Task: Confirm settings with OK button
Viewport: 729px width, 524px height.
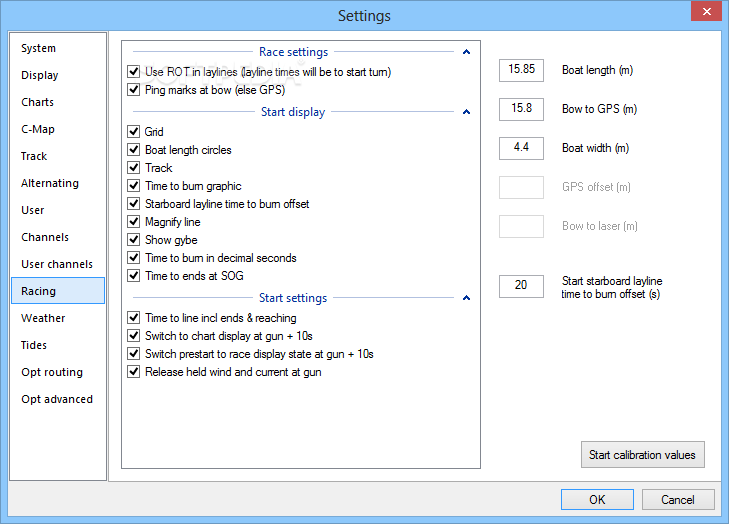Action: (x=597, y=499)
